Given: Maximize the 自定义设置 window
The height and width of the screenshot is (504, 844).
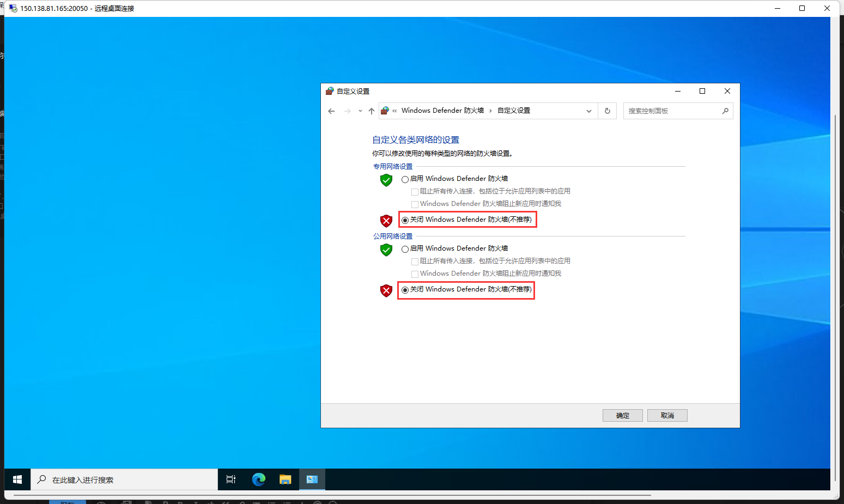Looking at the screenshot, I should pyautogui.click(x=702, y=91).
